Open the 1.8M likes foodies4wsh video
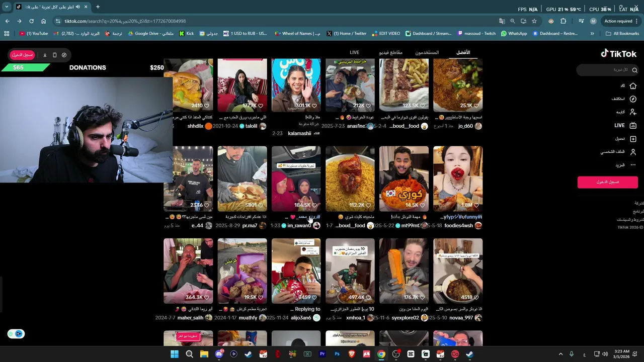 458,179
